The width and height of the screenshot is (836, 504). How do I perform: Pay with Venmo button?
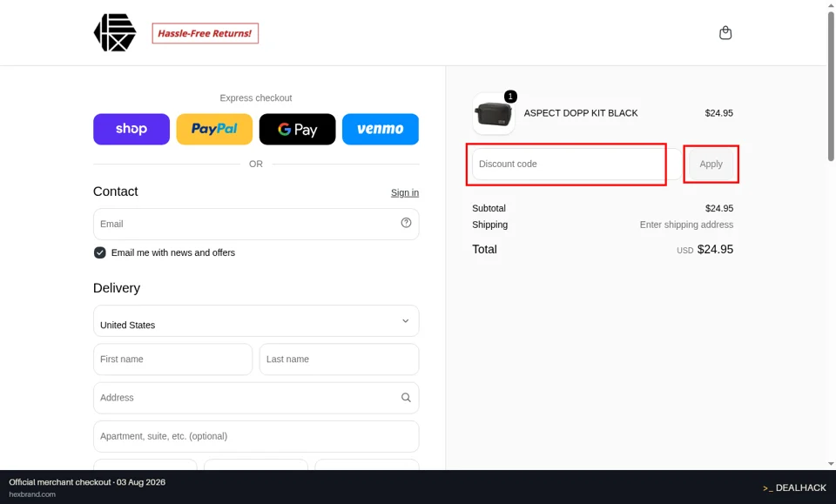coord(381,129)
